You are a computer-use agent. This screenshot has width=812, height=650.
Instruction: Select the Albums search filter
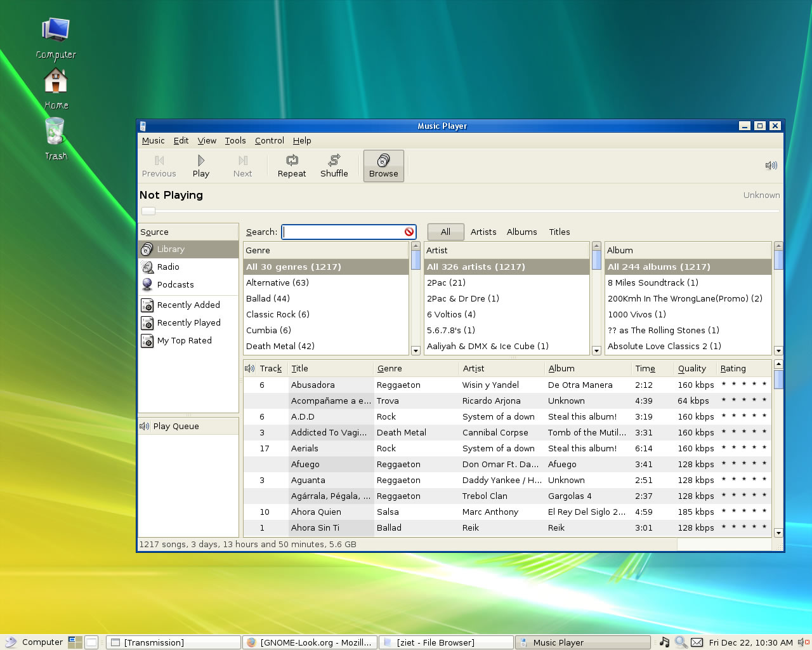point(521,232)
